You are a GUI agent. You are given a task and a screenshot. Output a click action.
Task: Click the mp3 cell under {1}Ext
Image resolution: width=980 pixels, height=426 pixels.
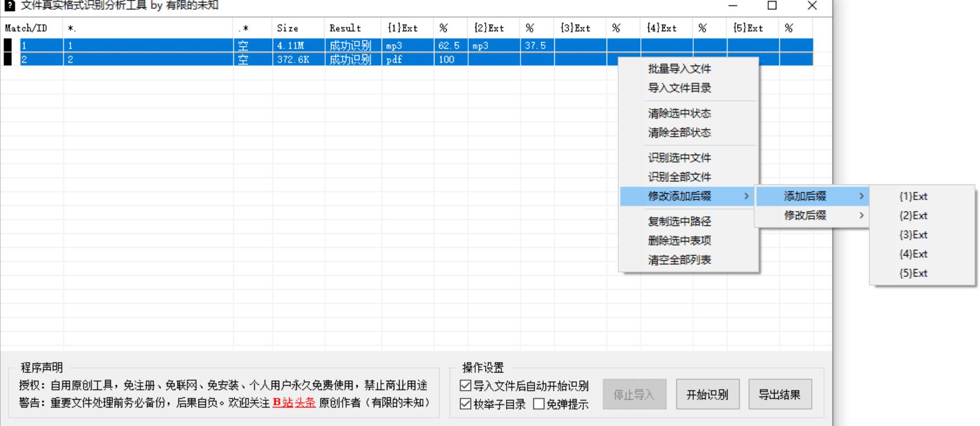[408, 45]
